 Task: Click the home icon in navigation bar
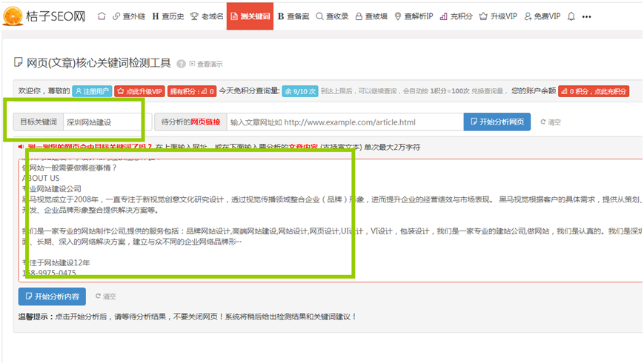coord(102,16)
